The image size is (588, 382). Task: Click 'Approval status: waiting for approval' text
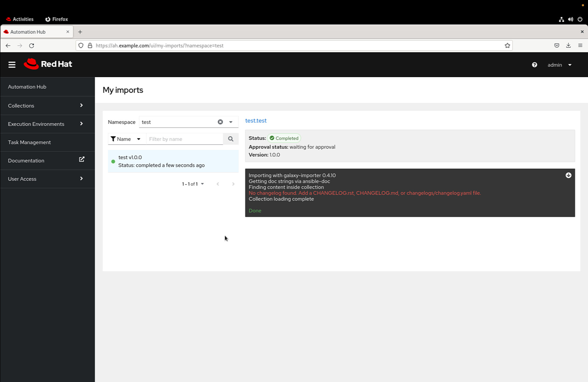pos(292,147)
